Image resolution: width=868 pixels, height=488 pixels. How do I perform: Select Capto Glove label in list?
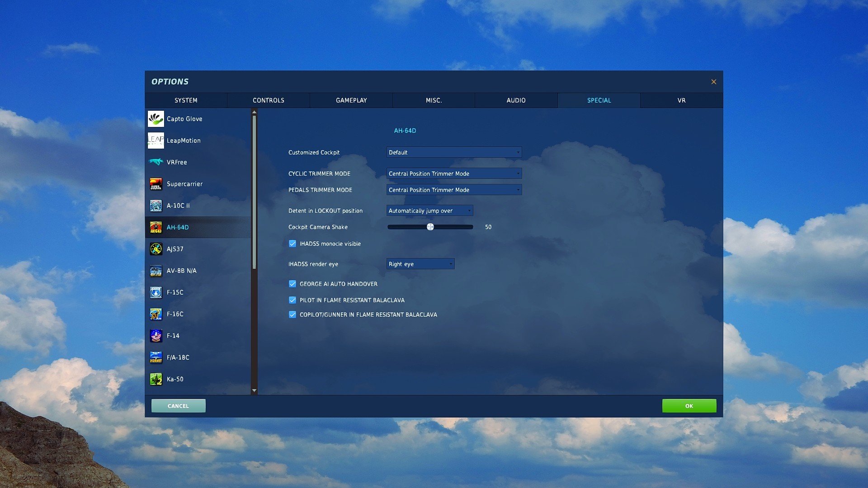coord(184,119)
